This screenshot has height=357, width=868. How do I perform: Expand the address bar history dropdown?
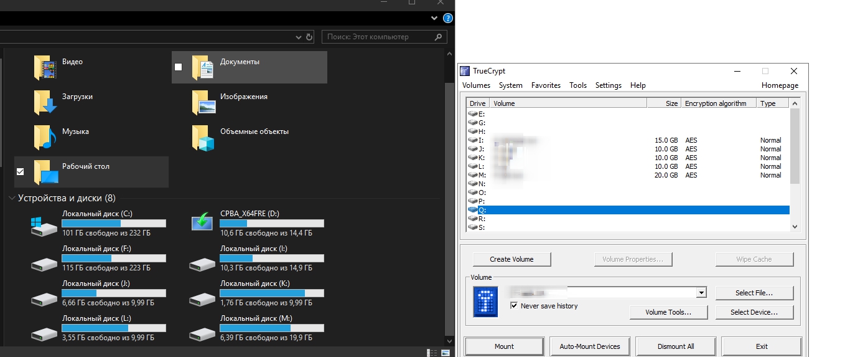click(297, 37)
